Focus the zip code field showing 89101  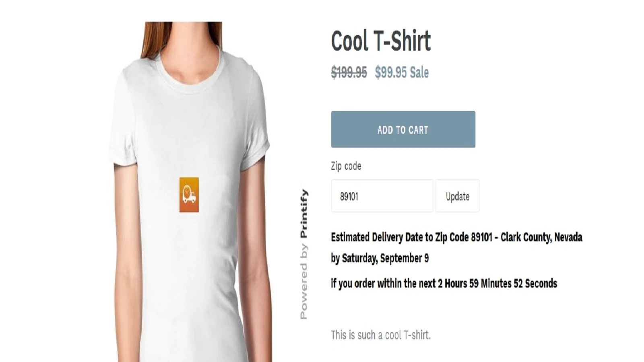(x=382, y=196)
